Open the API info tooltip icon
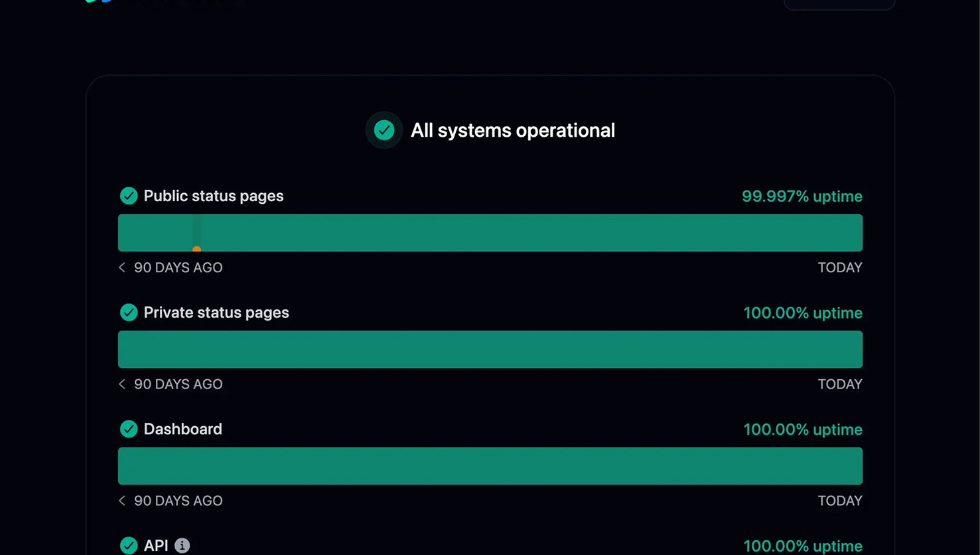Image resolution: width=980 pixels, height=555 pixels. click(x=182, y=546)
